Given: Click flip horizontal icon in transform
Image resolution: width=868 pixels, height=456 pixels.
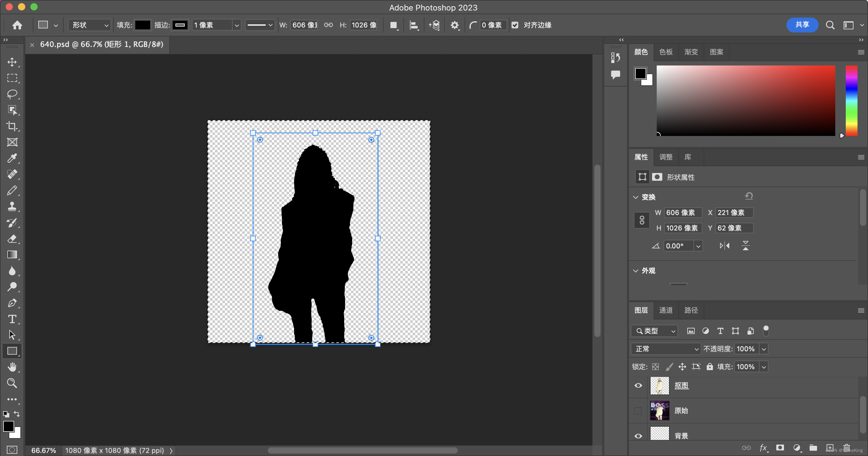Looking at the screenshot, I should (724, 246).
